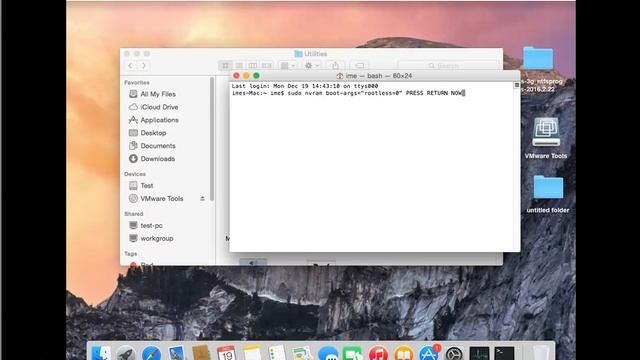Open Maps from the Dock
Screen dimensions: 640x360
[x=302, y=353]
